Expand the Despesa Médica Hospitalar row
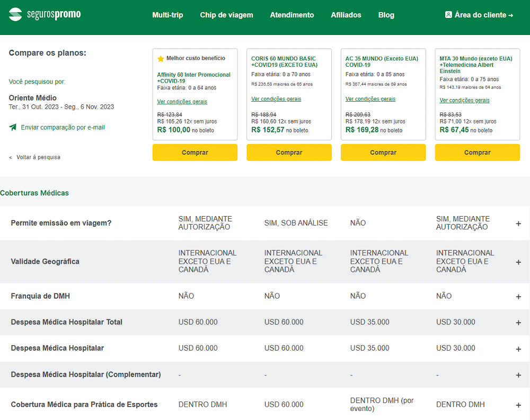The width and height of the screenshot is (530, 420). click(x=518, y=349)
